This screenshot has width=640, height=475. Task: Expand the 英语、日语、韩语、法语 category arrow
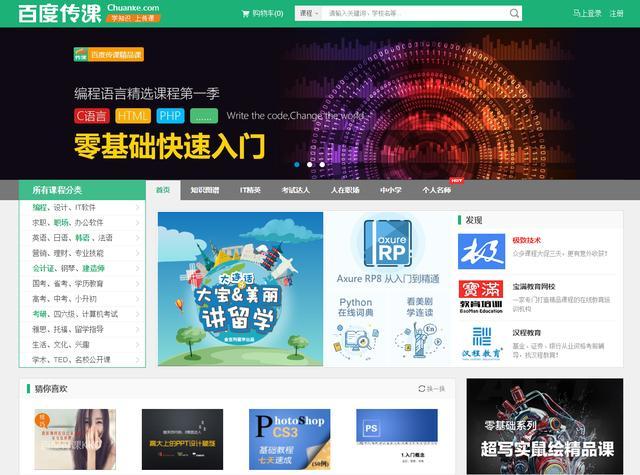[x=138, y=238]
